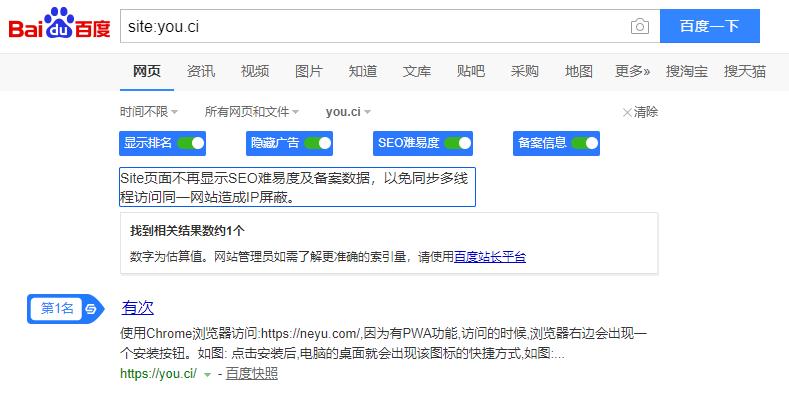Open the 百度站长平台 link

coord(490,257)
